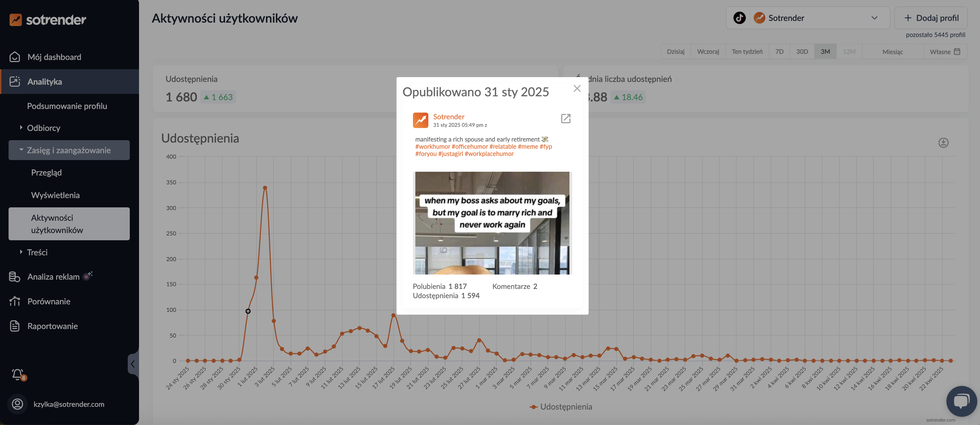The width and height of the screenshot is (980, 425).
Task: Collapse the sidebar with arrow handle
Action: coord(133,364)
